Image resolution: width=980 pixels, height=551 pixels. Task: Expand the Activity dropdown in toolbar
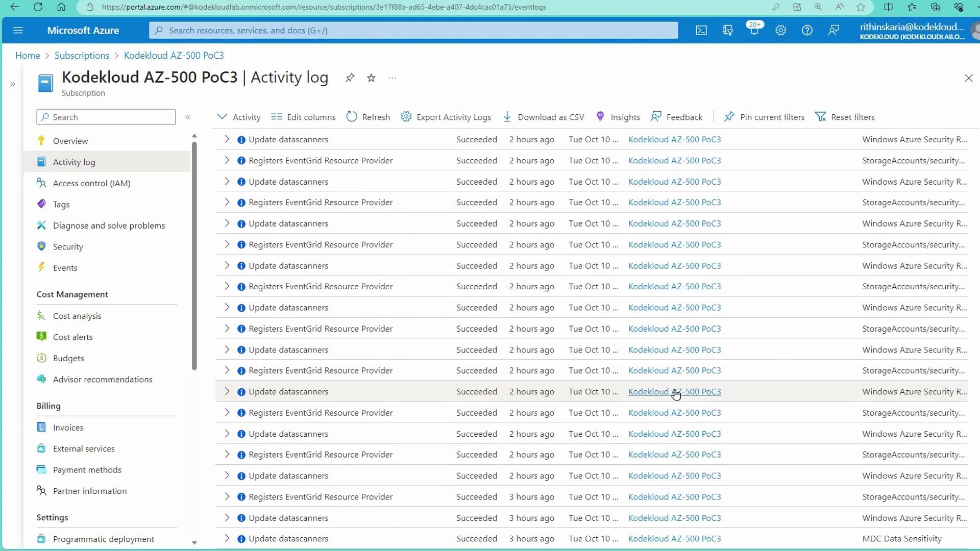click(239, 117)
